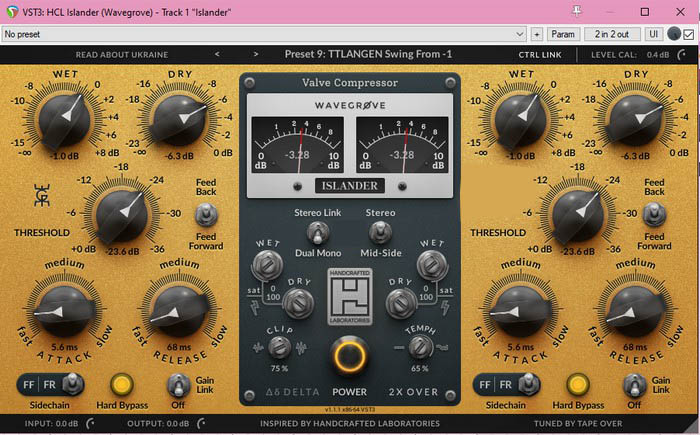This screenshot has width=700, height=435.
Task: Flip the Stereo Link / Dual Mono switch
Action: tap(318, 233)
